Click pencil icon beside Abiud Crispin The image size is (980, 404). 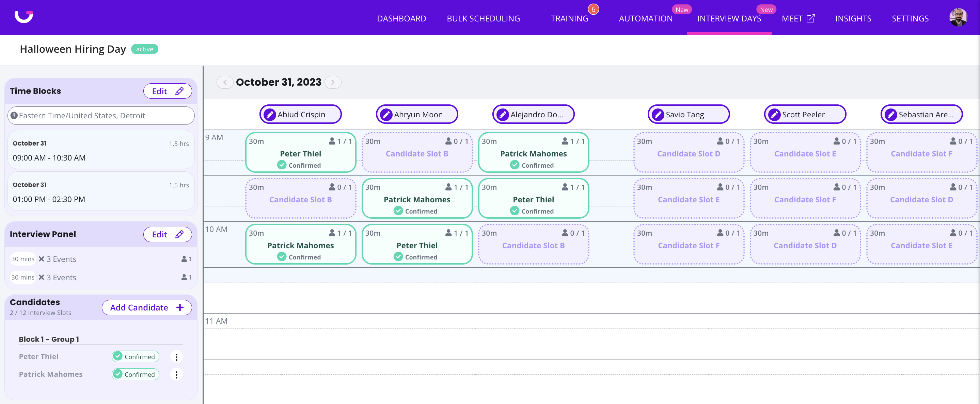(x=270, y=114)
